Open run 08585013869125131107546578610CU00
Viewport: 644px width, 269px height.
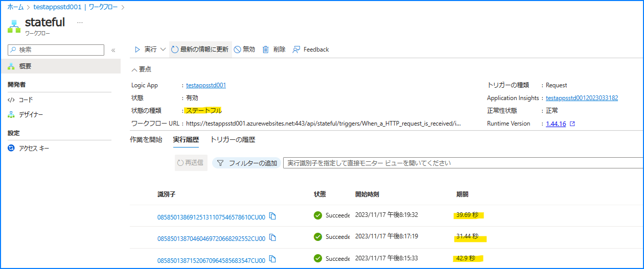[211, 217]
